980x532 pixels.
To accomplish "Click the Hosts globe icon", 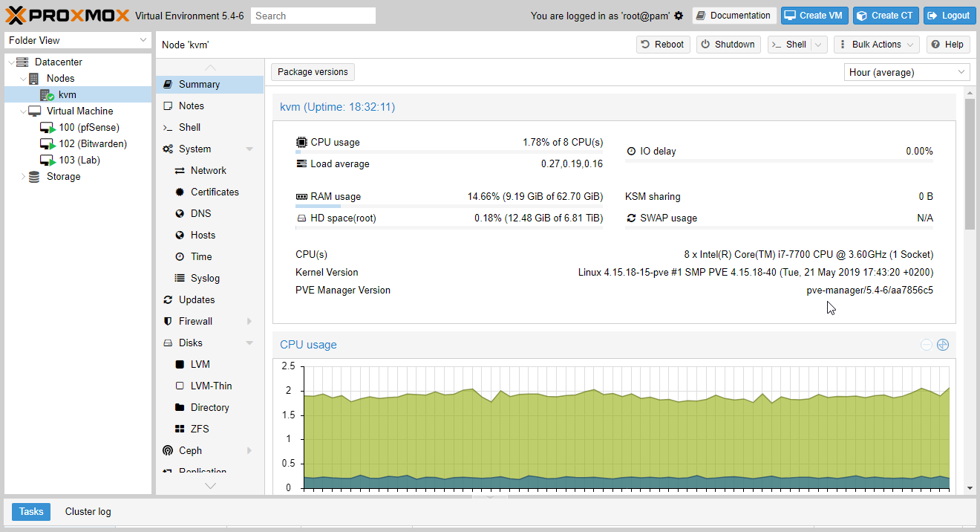I will (x=180, y=236).
